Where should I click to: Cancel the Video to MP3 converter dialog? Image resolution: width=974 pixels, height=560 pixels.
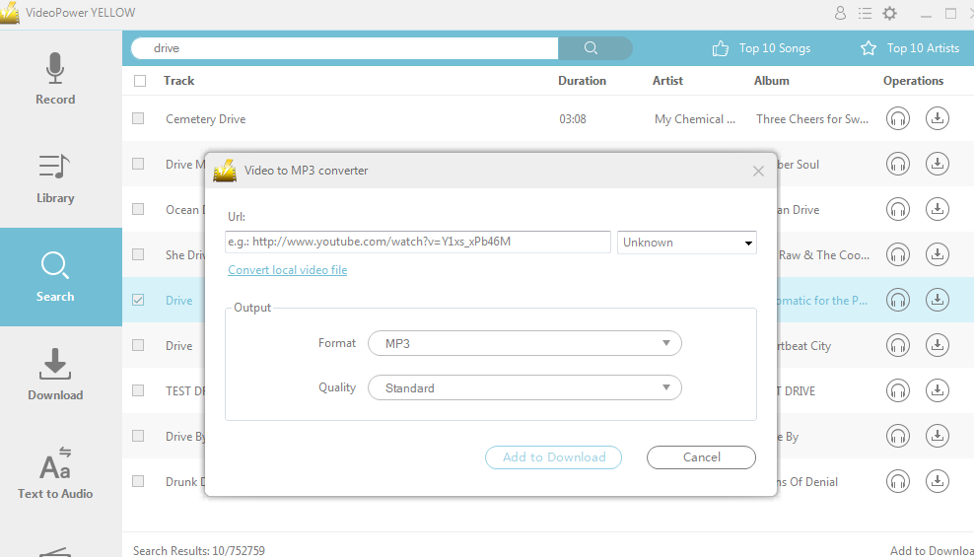701,457
